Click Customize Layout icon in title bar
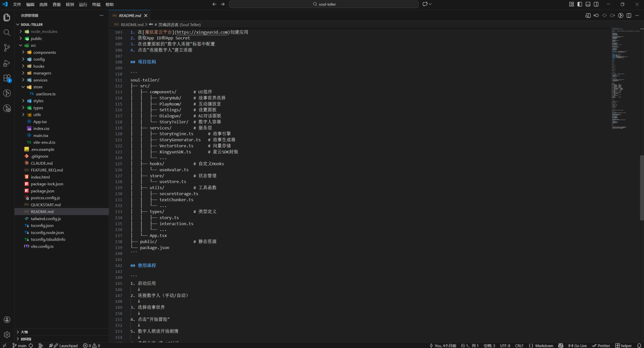644x348 pixels. pos(572,4)
